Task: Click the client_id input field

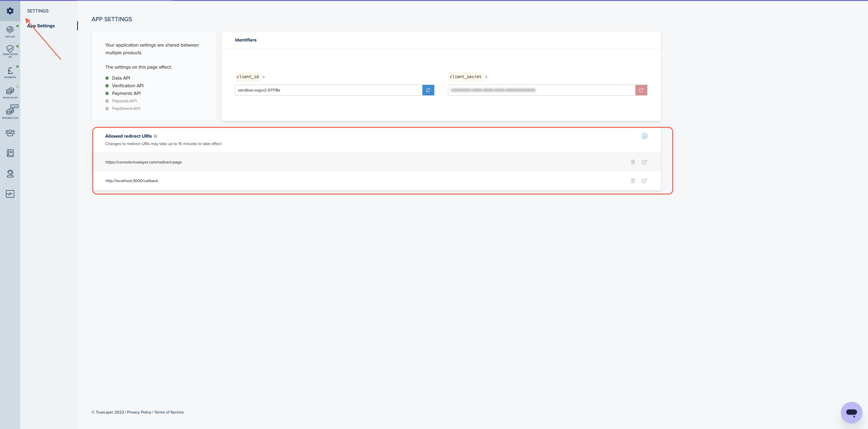Action: click(x=328, y=90)
